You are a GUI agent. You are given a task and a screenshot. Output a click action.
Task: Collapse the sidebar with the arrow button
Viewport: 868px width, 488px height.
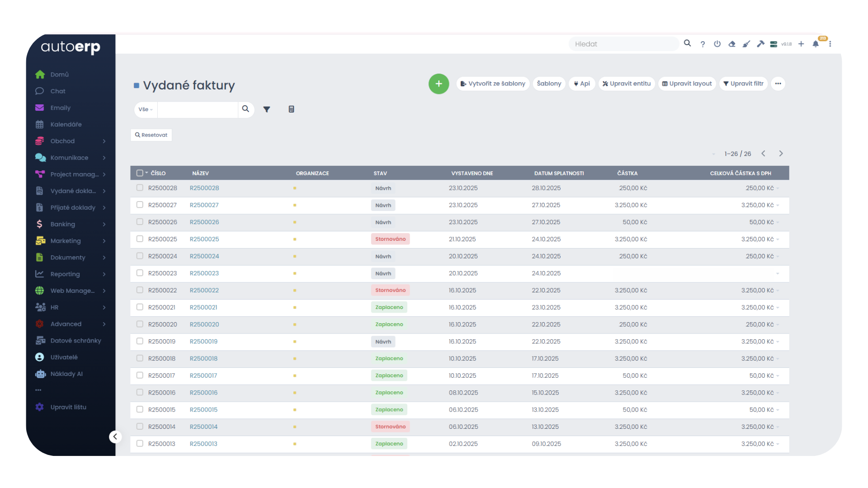(x=115, y=436)
